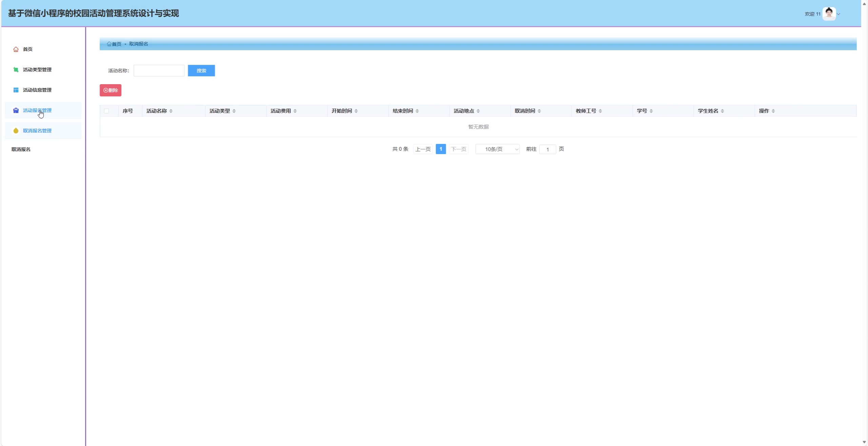Click the yellow cancel registration management icon

(16, 131)
